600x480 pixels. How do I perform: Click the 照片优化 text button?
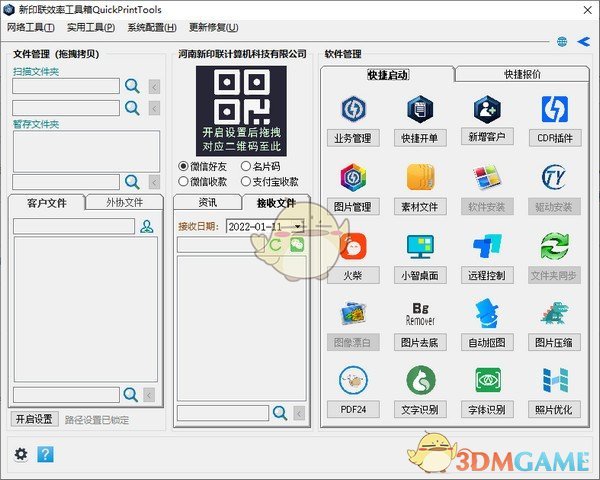point(554,409)
